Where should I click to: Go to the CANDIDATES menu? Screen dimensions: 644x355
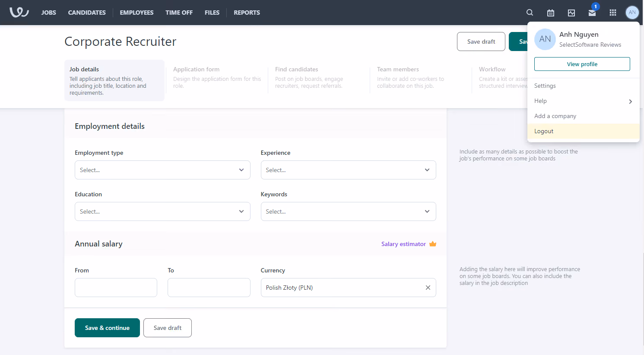87,13
